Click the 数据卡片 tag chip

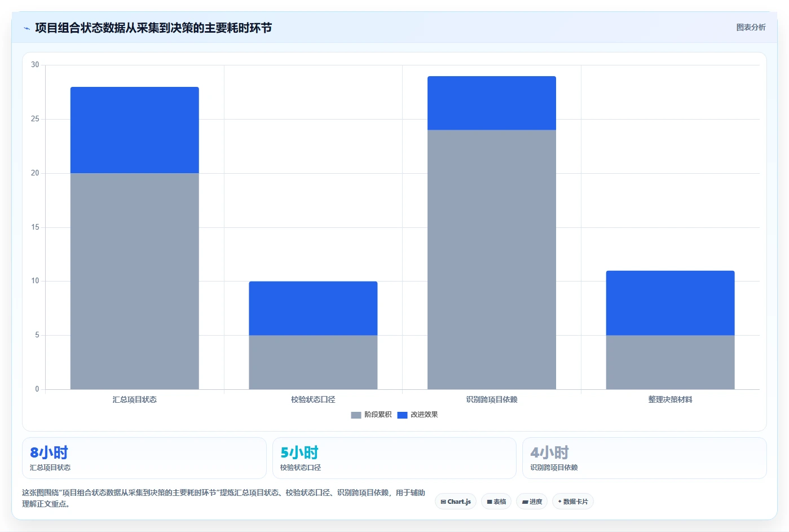[572, 502]
